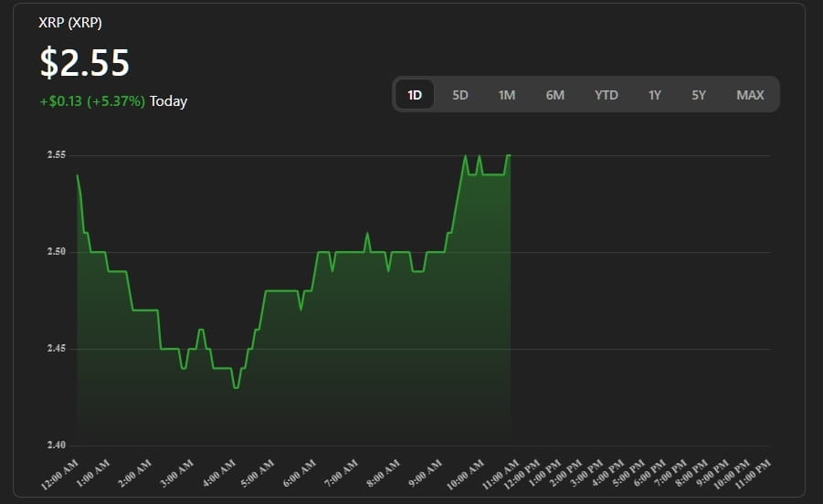Viewport: 823px width, 504px height.
Task: Click the latest price point on the line
Action: pyautogui.click(x=509, y=155)
